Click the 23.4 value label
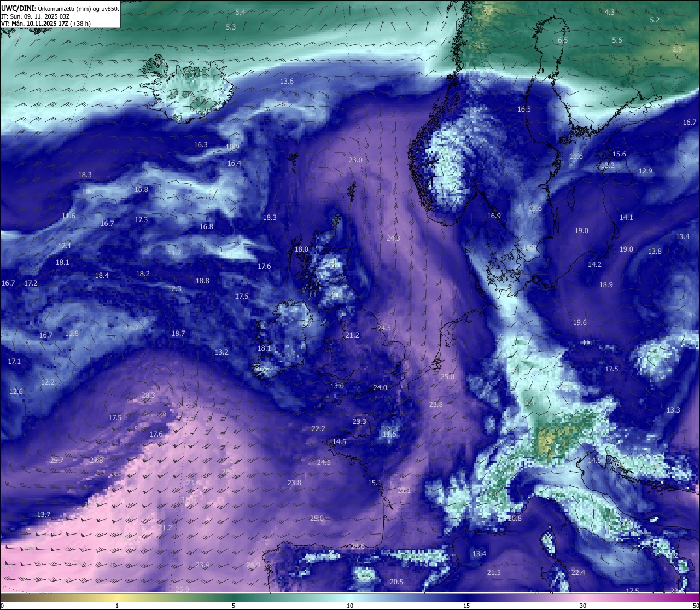700x610 pixels. coord(202,565)
